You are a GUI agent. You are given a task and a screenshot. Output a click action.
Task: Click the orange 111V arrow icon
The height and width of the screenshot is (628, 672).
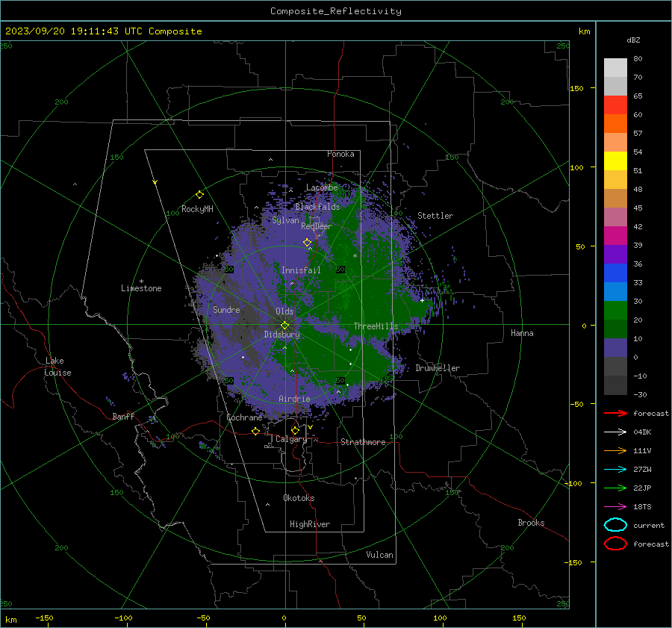[x=615, y=450]
